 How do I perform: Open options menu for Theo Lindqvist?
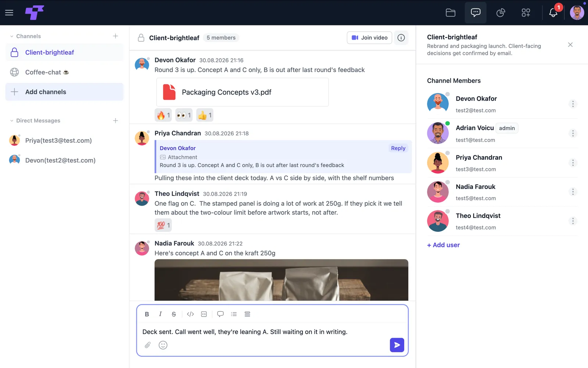[573, 221]
